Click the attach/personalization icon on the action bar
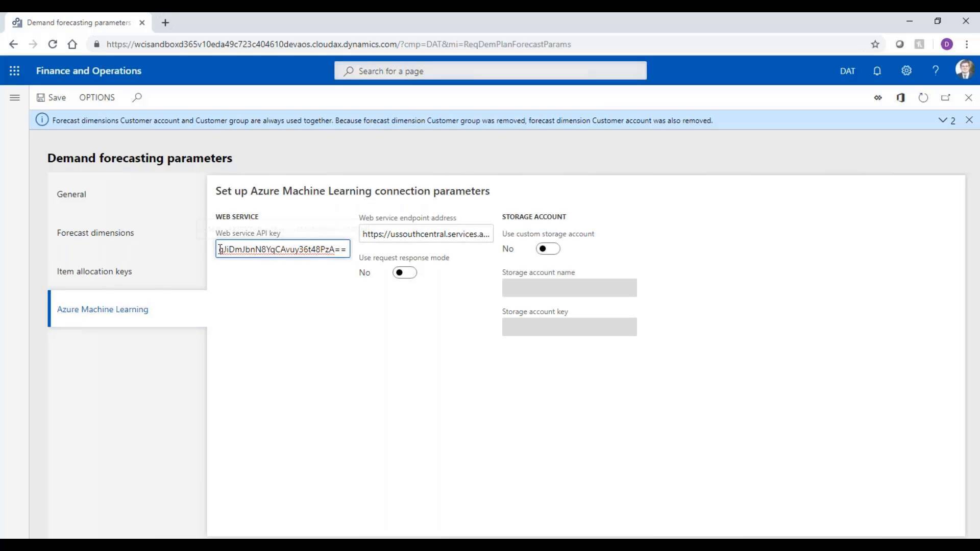The image size is (980, 551). (x=878, y=97)
